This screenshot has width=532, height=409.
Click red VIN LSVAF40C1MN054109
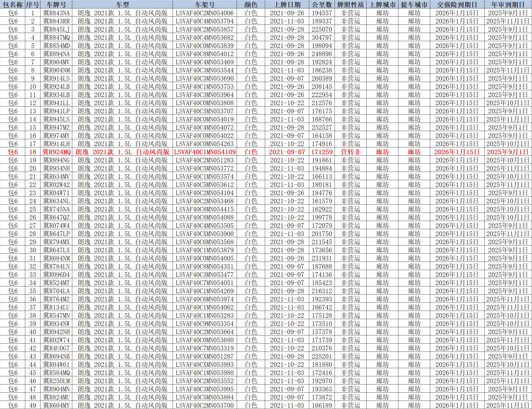205,152
